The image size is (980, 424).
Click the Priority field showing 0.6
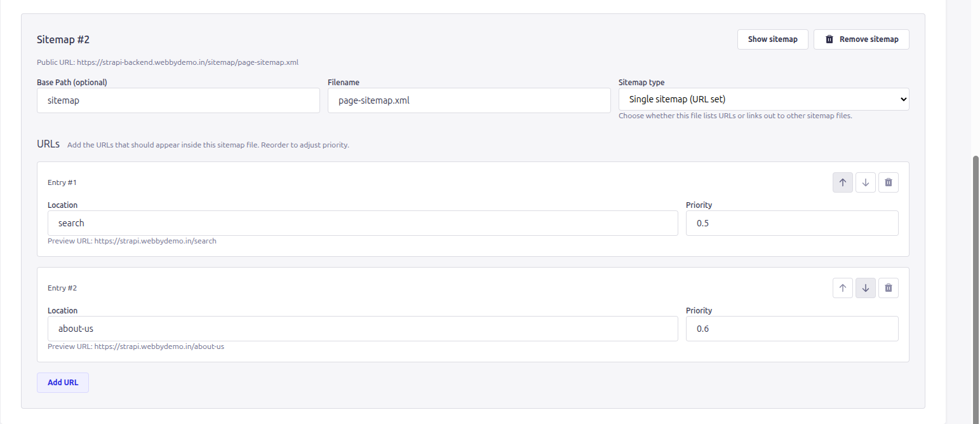tap(791, 329)
